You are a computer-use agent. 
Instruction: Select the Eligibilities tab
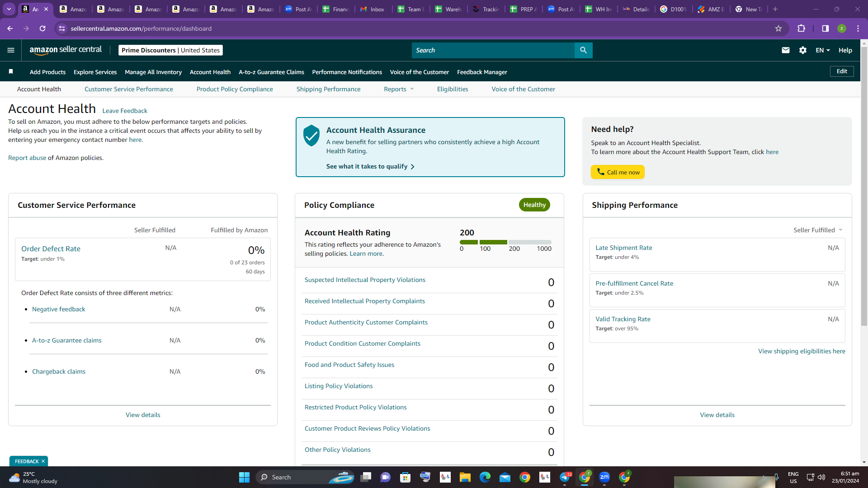(453, 89)
